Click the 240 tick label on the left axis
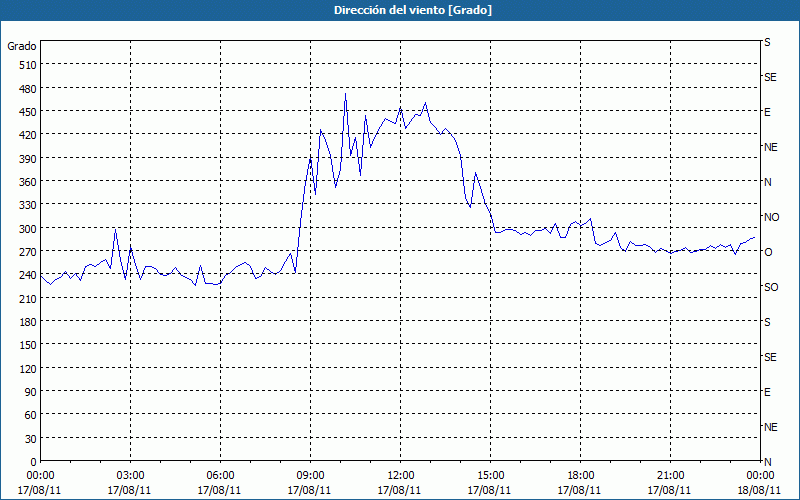 [x=28, y=276]
